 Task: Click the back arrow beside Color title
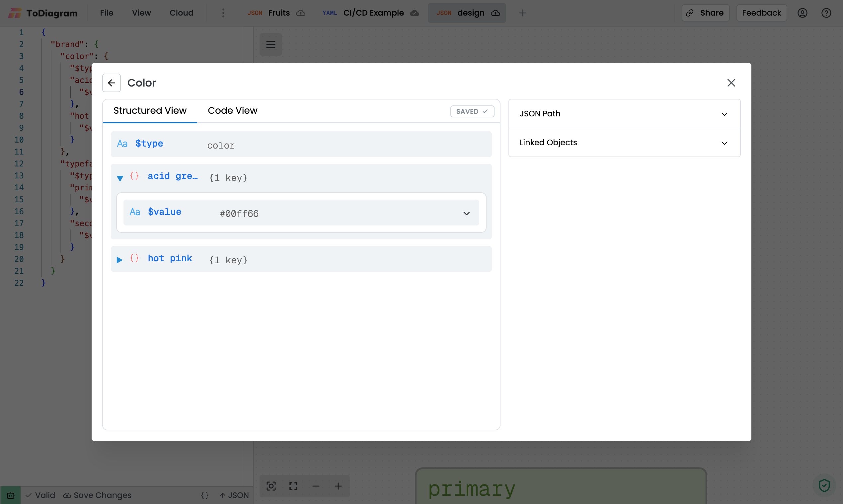coord(112,83)
